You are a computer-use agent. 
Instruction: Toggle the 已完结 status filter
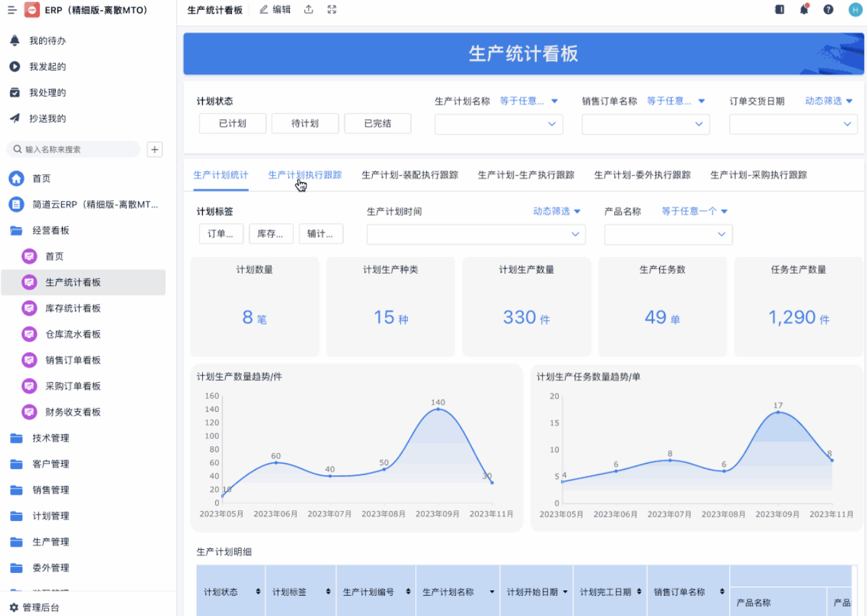pos(378,124)
